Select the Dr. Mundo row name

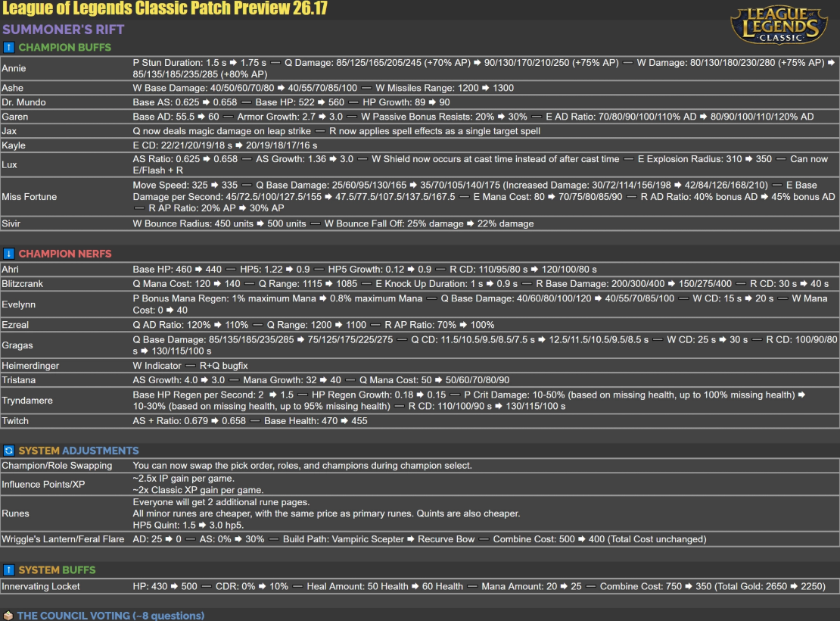click(x=23, y=102)
